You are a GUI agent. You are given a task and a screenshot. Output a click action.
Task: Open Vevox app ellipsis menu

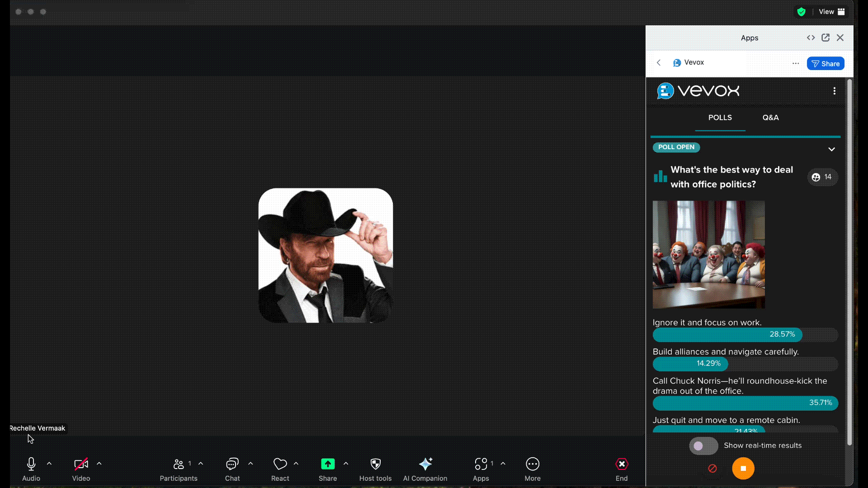tap(796, 63)
